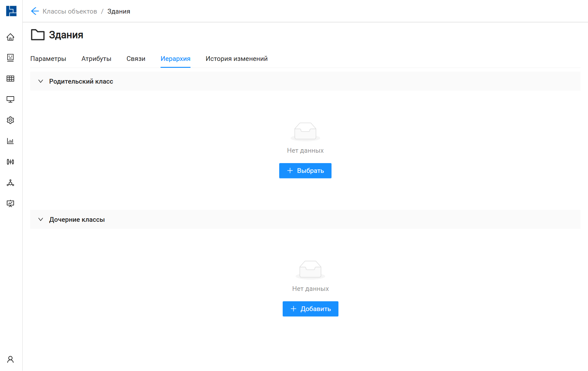Open the presentation chart sidebar icon
This screenshot has height=371, width=588.
(10, 203)
